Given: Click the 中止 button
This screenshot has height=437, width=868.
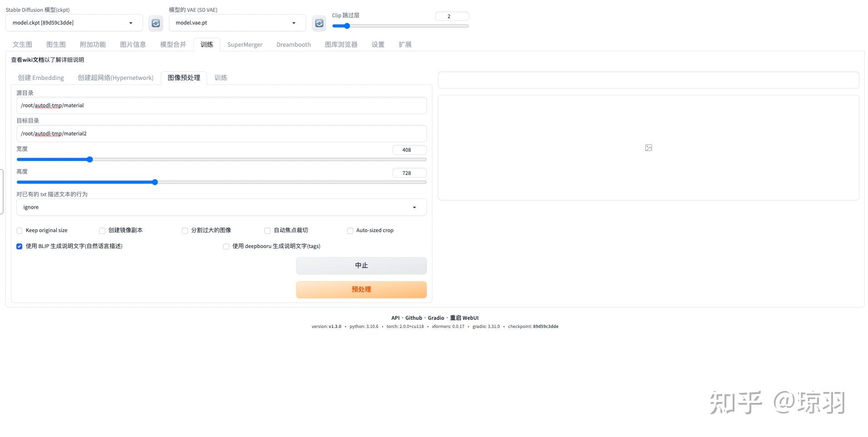Looking at the screenshot, I should (362, 266).
